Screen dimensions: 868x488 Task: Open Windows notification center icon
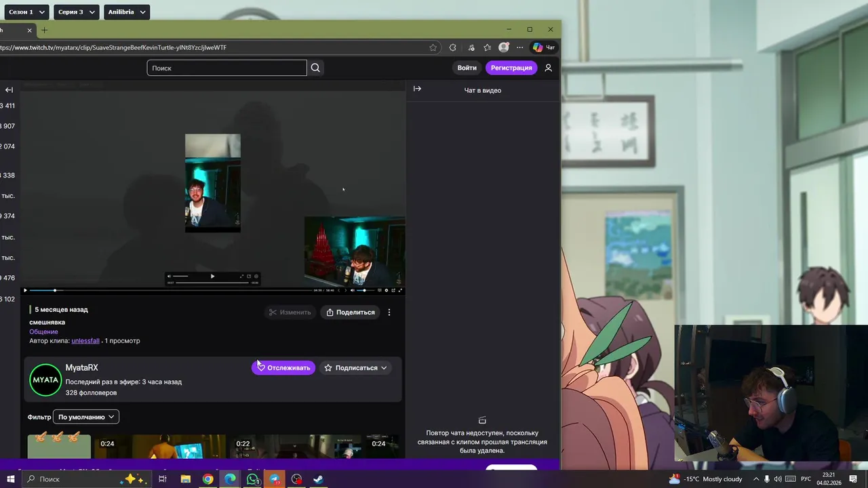853,479
